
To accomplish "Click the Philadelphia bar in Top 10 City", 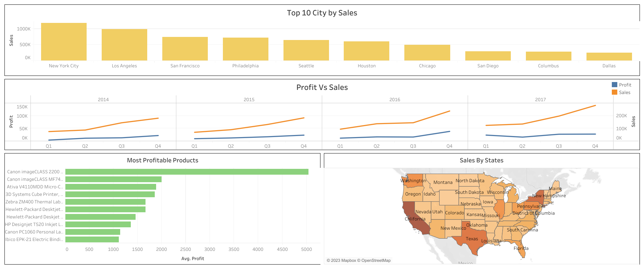I will pos(245,49).
